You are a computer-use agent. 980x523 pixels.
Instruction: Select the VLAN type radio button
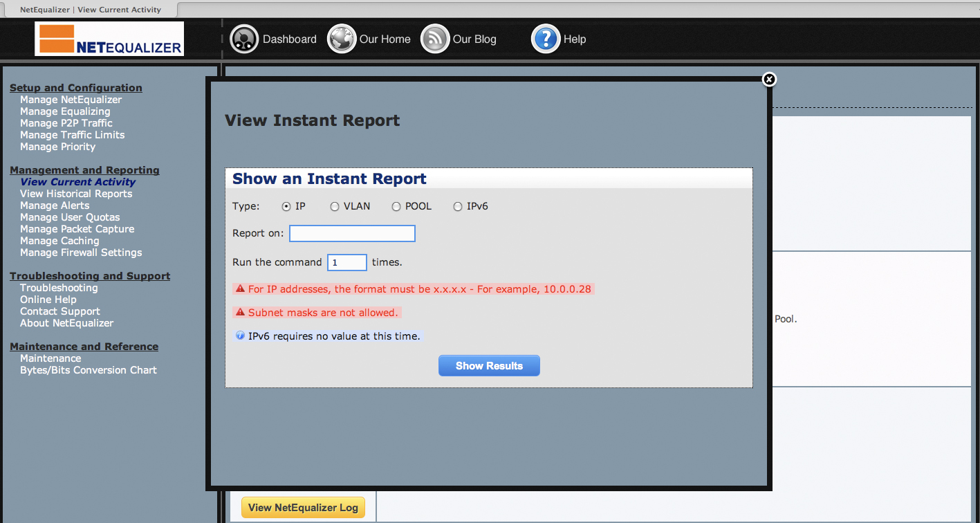tap(335, 206)
